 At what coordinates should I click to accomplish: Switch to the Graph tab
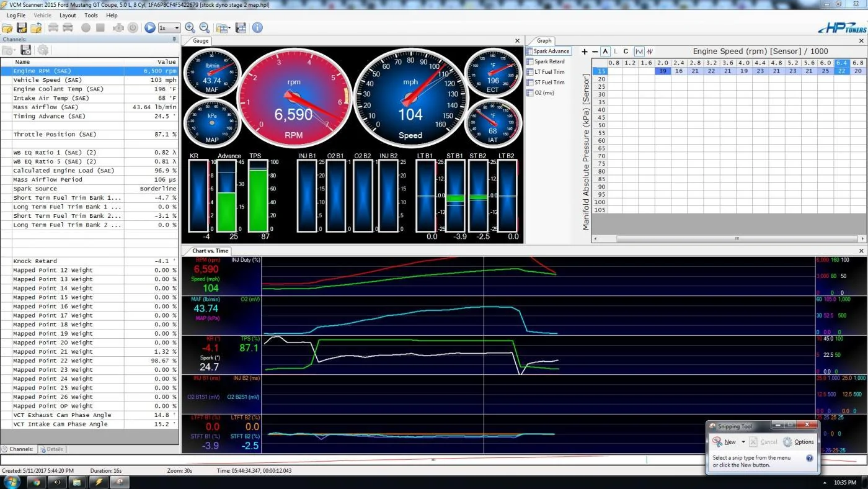click(x=544, y=41)
